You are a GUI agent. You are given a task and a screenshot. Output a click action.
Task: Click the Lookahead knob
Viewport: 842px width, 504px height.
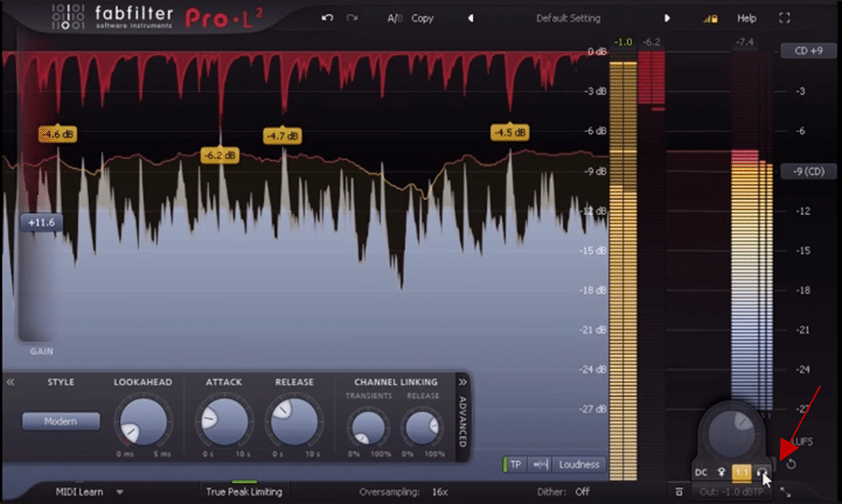[x=143, y=422]
